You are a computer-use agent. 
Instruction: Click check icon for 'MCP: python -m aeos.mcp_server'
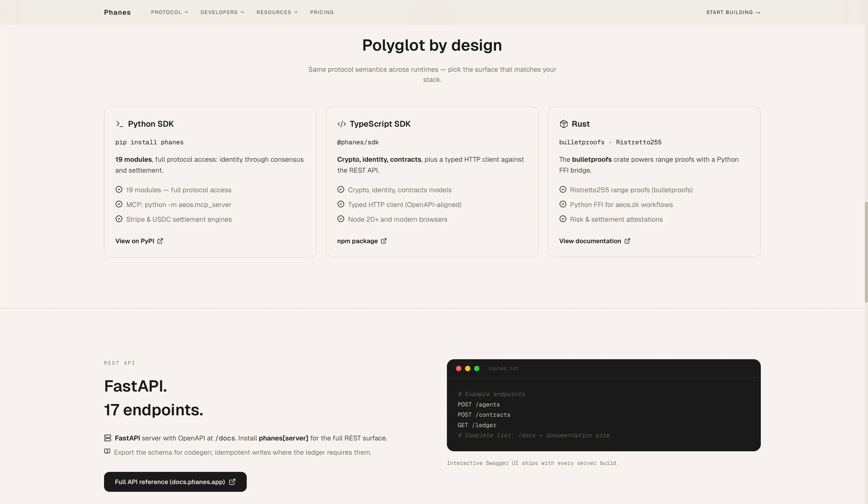119,204
